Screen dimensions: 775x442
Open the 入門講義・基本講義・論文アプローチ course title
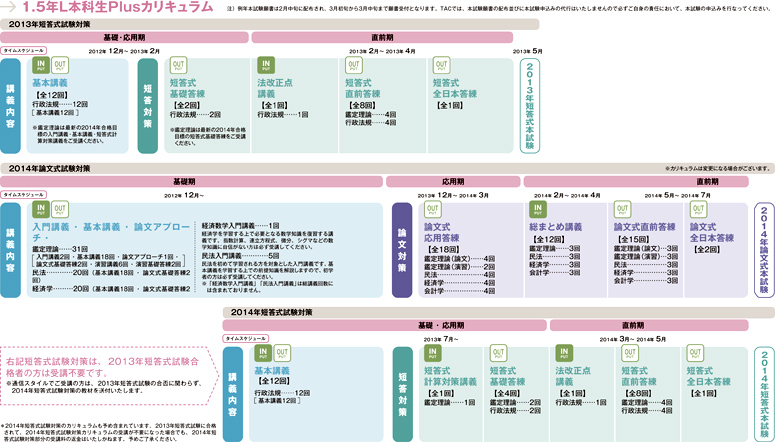108,227
